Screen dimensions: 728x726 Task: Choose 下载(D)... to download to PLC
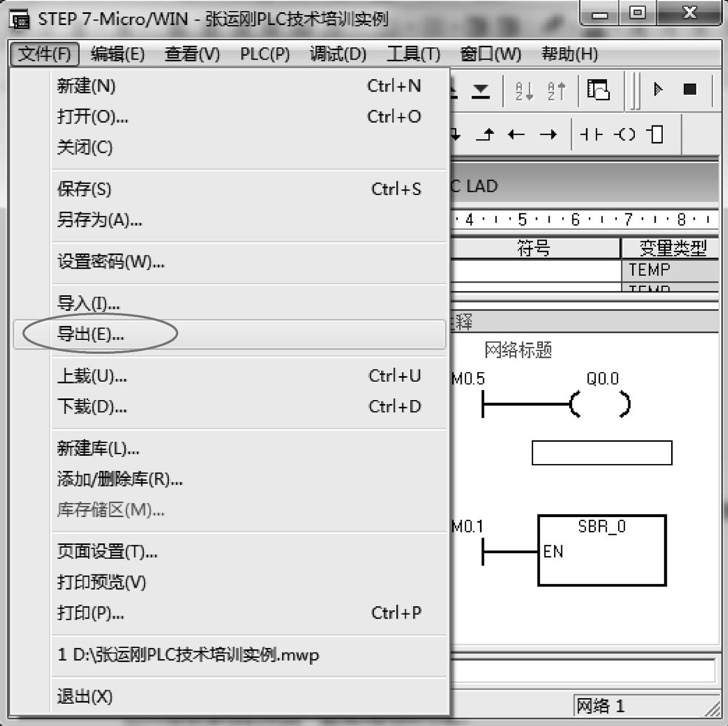pyautogui.click(x=230, y=406)
